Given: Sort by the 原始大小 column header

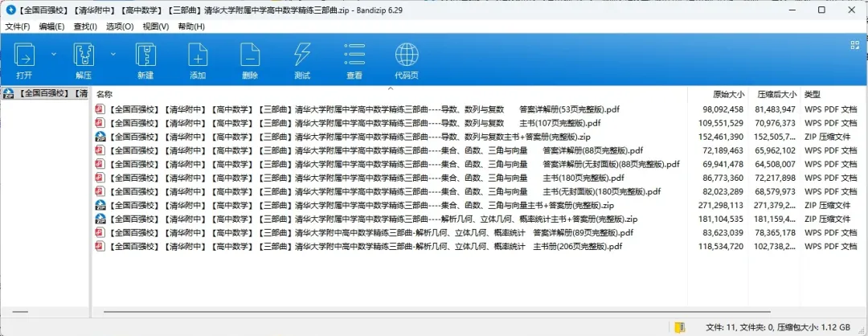Looking at the screenshot, I should pyautogui.click(x=728, y=94).
